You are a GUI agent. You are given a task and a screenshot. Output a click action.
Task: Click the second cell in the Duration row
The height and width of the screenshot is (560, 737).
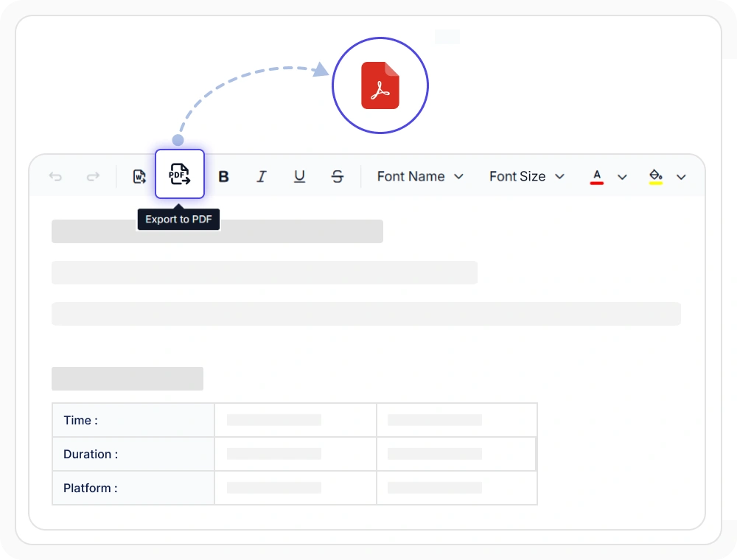click(x=296, y=454)
